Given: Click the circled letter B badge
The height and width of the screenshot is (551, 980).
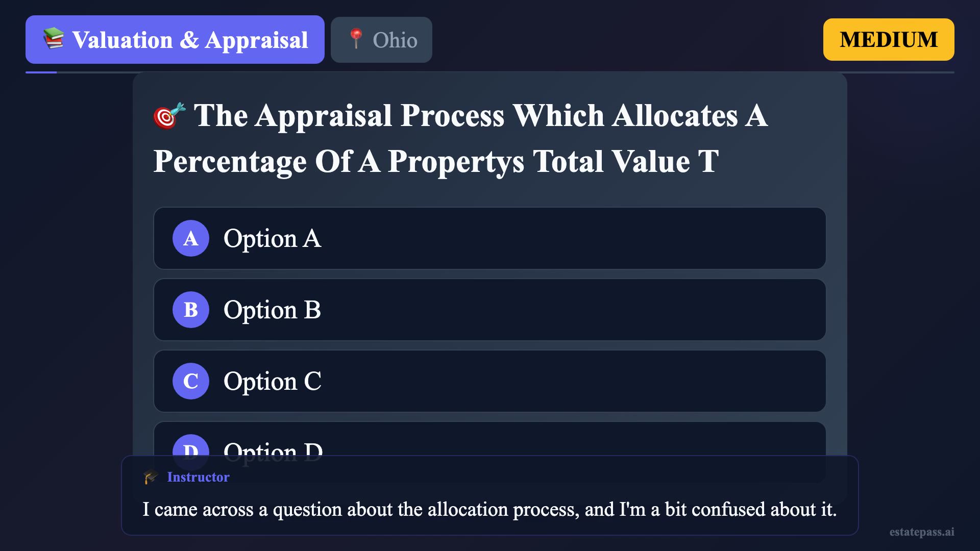Looking at the screenshot, I should [191, 310].
